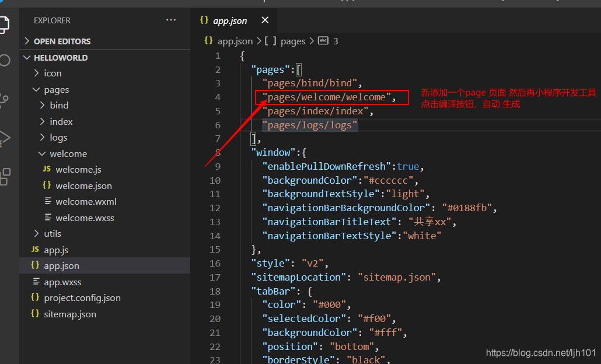Viewport: 601px width, 364px height.
Task: Click braces icon beside welcome.json
Action: click(47, 185)
